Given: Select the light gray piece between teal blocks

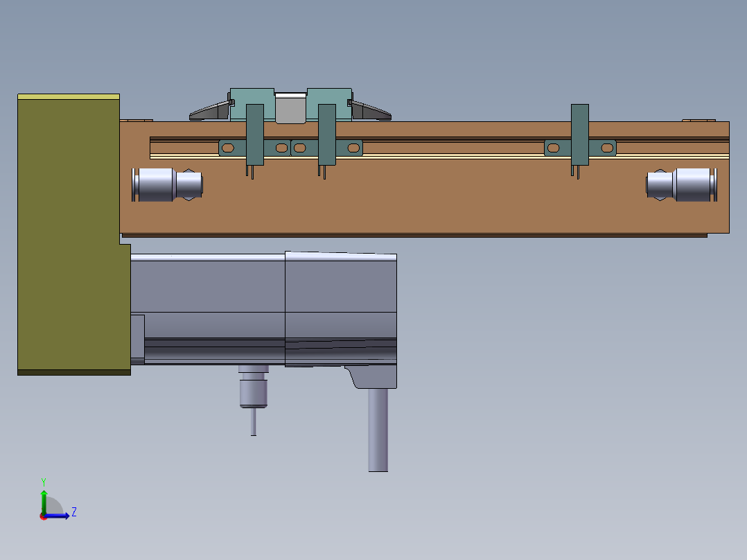Looking at the screenshot, I should pos(290,108).
